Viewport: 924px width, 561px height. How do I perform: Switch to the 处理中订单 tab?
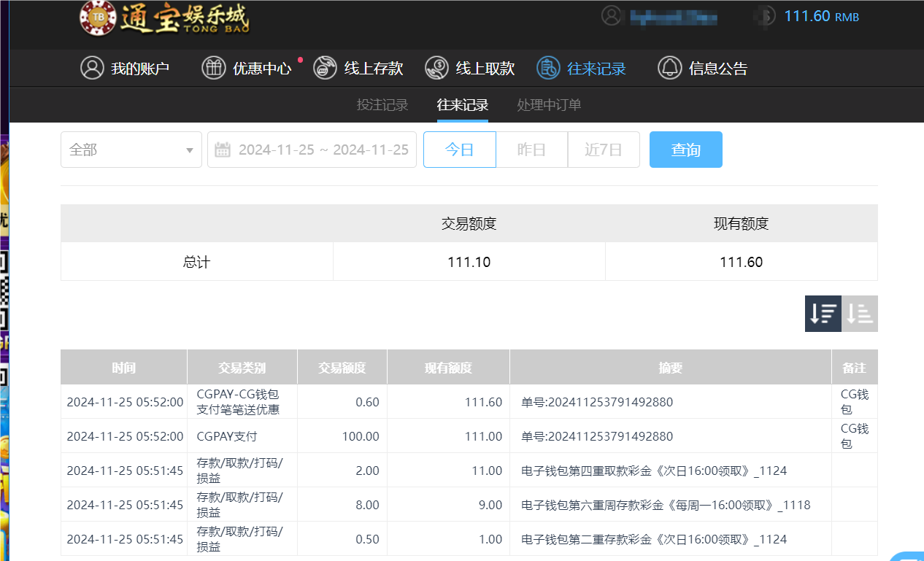549,104
